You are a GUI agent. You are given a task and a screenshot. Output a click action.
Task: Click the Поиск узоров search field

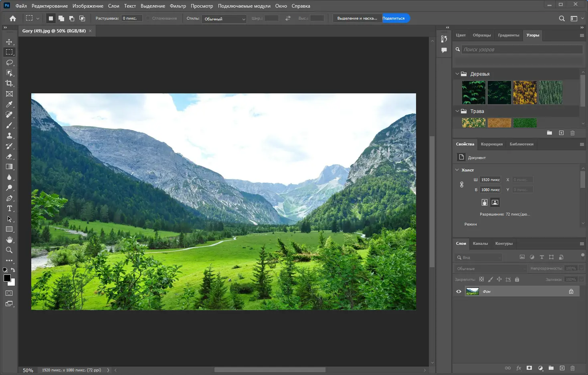click(x=522, y=50)
